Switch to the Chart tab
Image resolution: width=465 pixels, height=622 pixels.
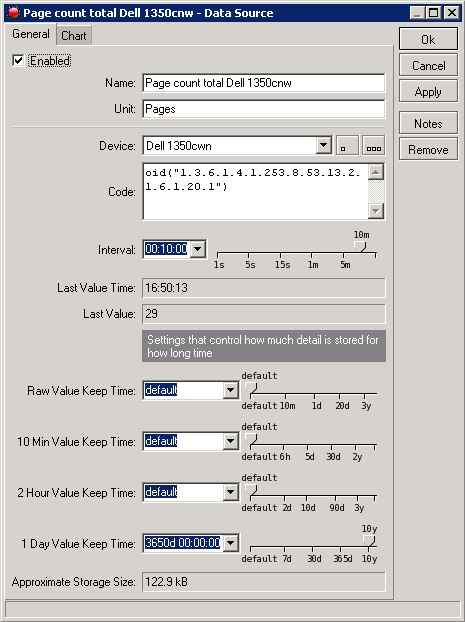point(74,35)
